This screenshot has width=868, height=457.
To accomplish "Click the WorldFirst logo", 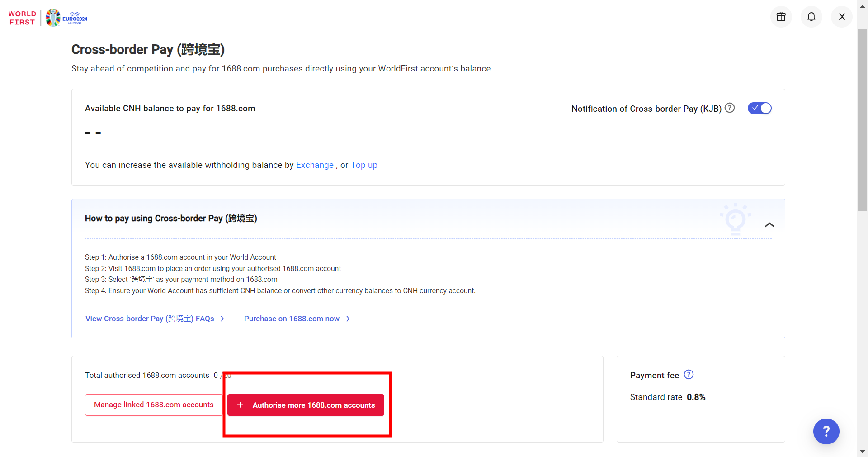I will (x=22, y=18).
